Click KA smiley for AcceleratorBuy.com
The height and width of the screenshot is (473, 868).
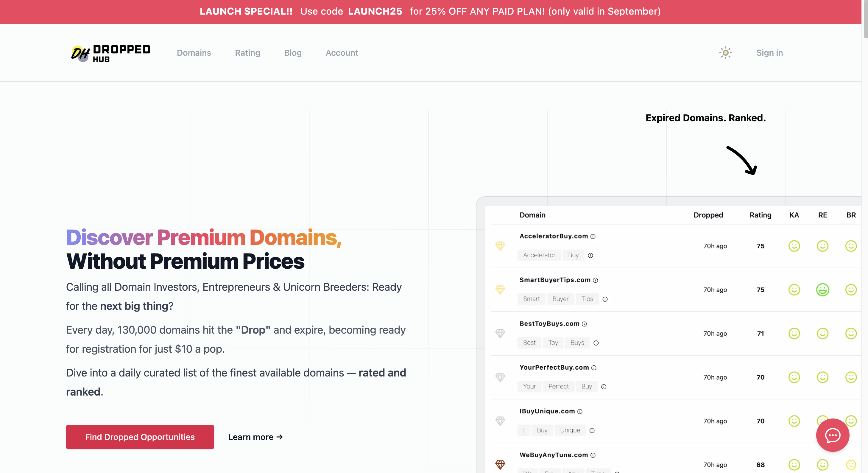pos(794,246)
